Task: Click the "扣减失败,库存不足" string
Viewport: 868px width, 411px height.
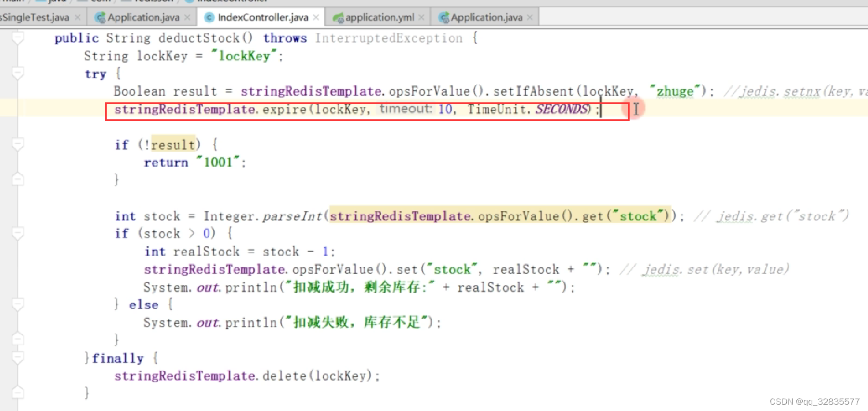Action: click(x=356, y=322)
